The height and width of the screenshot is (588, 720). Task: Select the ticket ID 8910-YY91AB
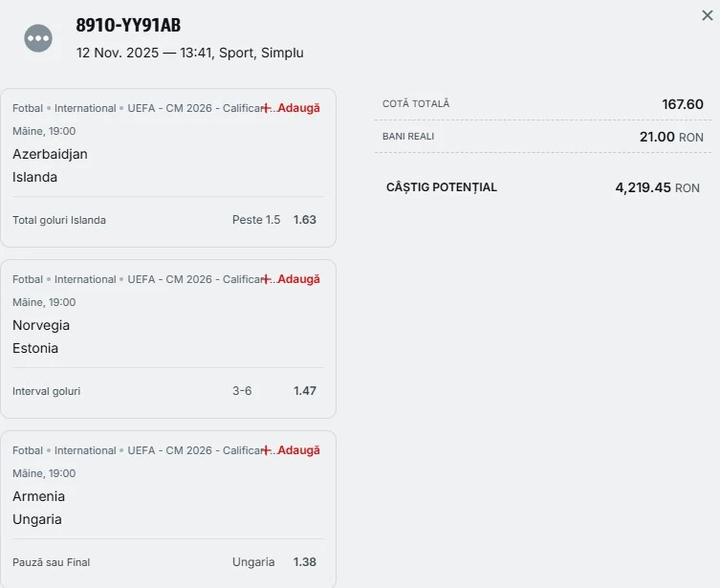(x=128, y=26)
